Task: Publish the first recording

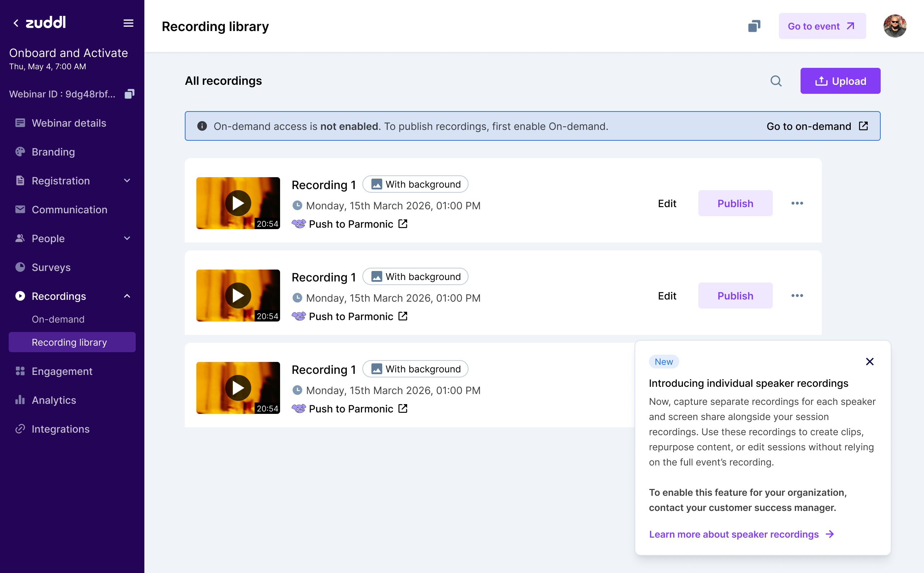Action: (735, 203)
